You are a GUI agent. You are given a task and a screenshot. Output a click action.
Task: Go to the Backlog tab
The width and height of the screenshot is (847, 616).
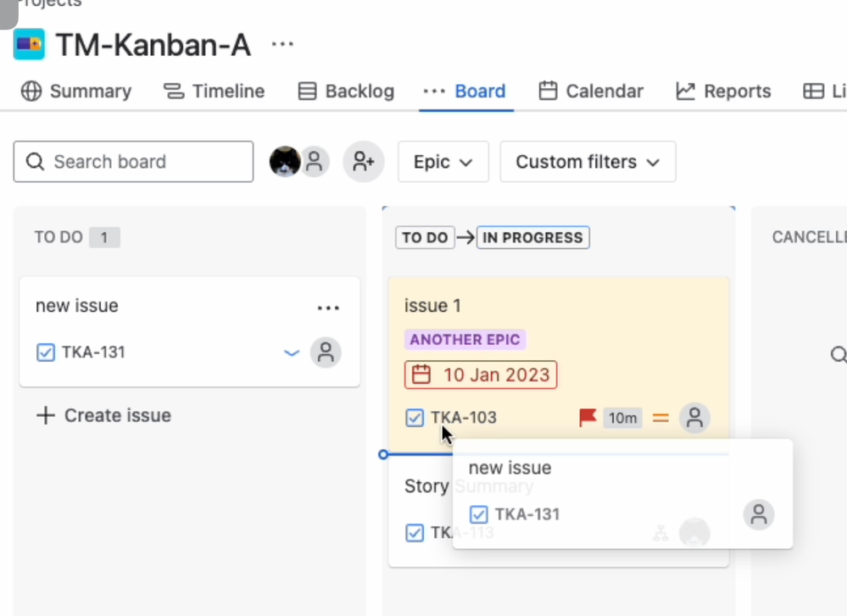coord(346,92)
